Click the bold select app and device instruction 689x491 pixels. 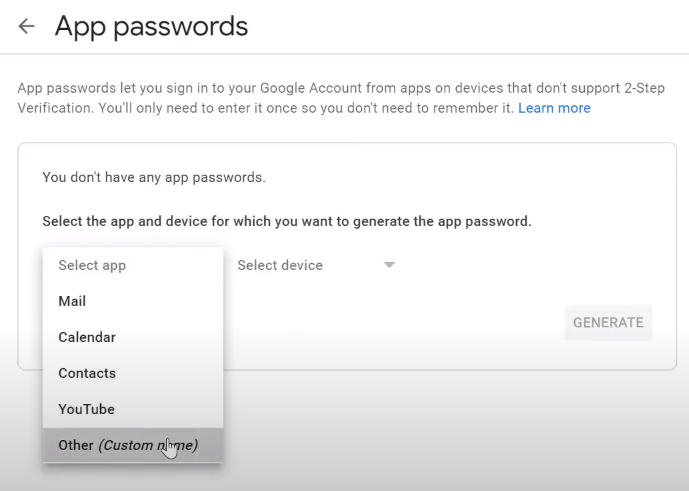click(x=286, y=221)
